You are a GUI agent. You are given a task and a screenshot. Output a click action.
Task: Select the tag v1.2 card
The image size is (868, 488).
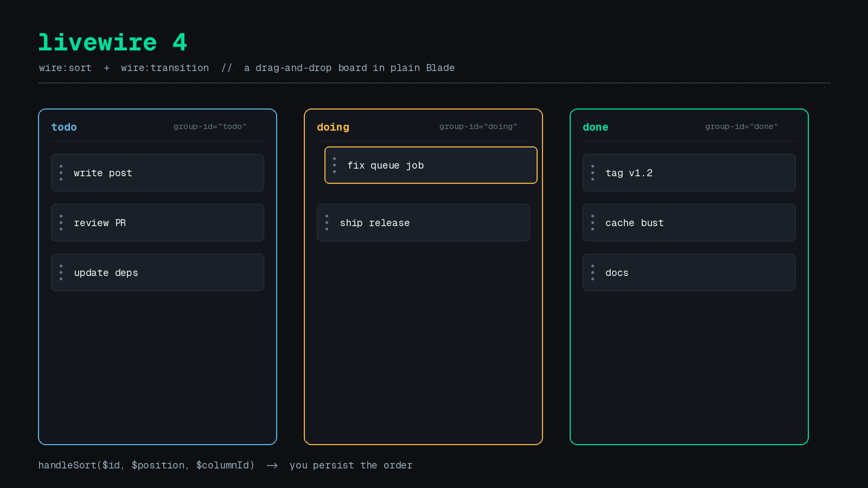[x=689, y=173]
